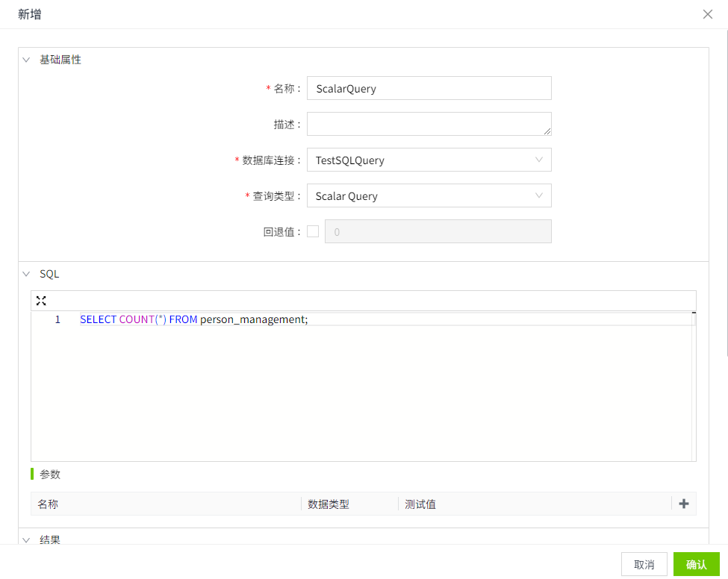728x579 pixels.
Task: Click the 确认 button
Action: pyautogui.click(x=696, y=564)
